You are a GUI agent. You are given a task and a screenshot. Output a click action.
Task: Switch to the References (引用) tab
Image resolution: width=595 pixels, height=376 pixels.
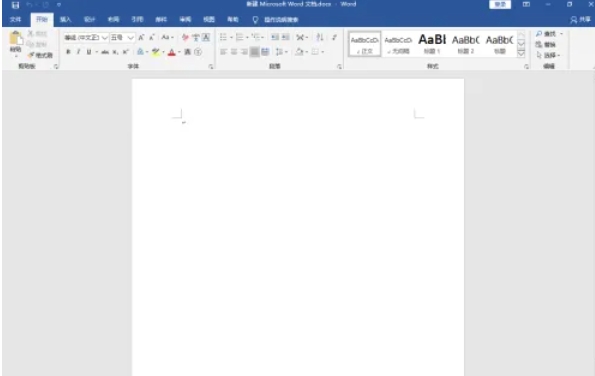tap(137, 19)
